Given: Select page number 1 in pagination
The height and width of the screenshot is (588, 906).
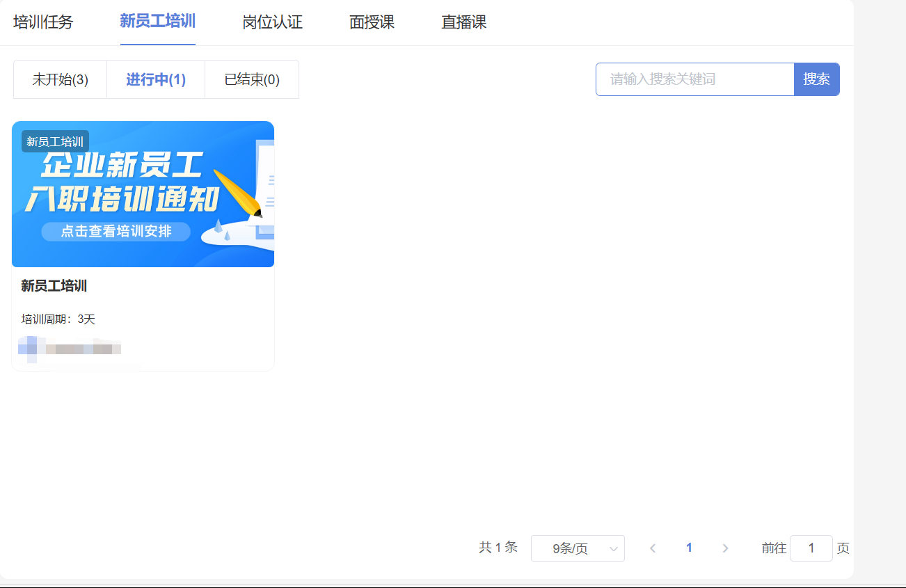Looking at the screenshot, I should [x=689, y=548].
